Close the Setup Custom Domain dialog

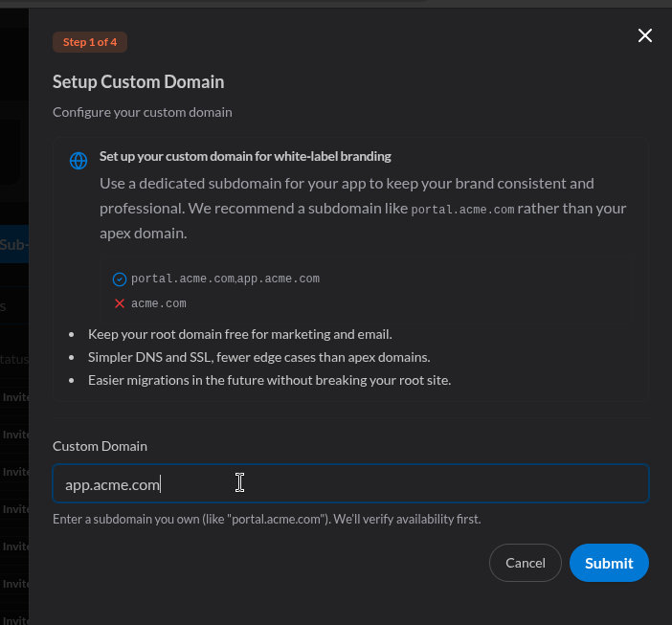click(x=645, y=35)
